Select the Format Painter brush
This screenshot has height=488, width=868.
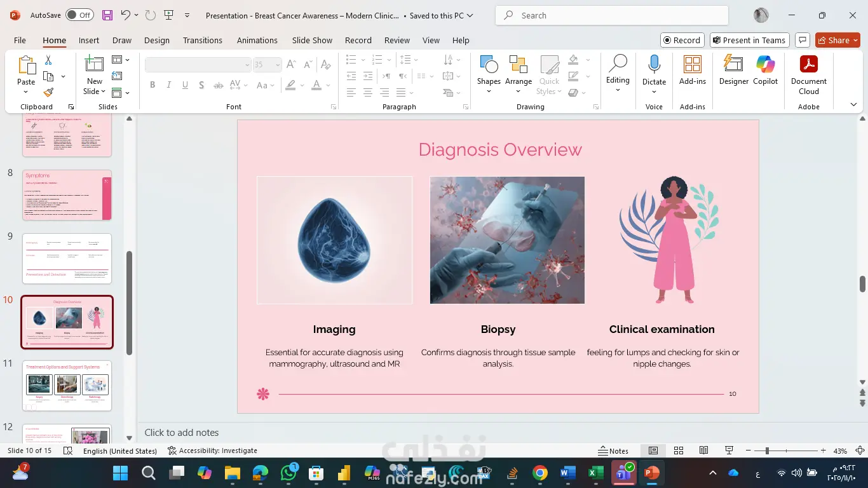point(48,92)
